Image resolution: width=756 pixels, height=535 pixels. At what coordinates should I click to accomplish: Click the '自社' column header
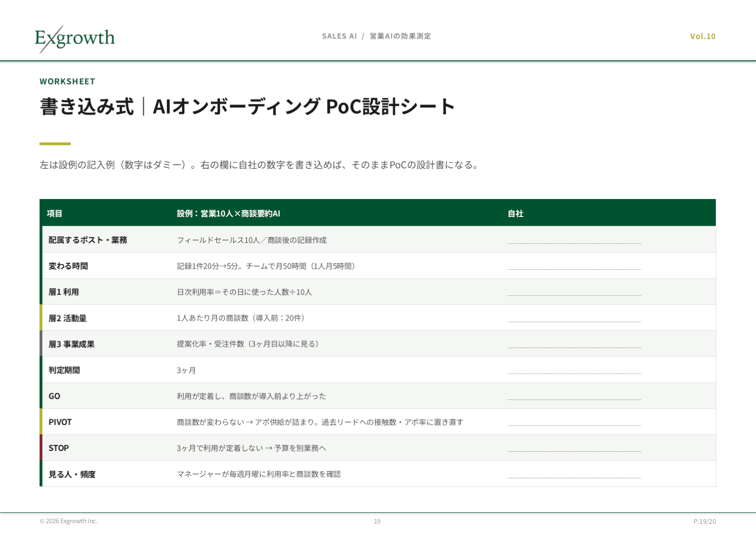(515, 214)
